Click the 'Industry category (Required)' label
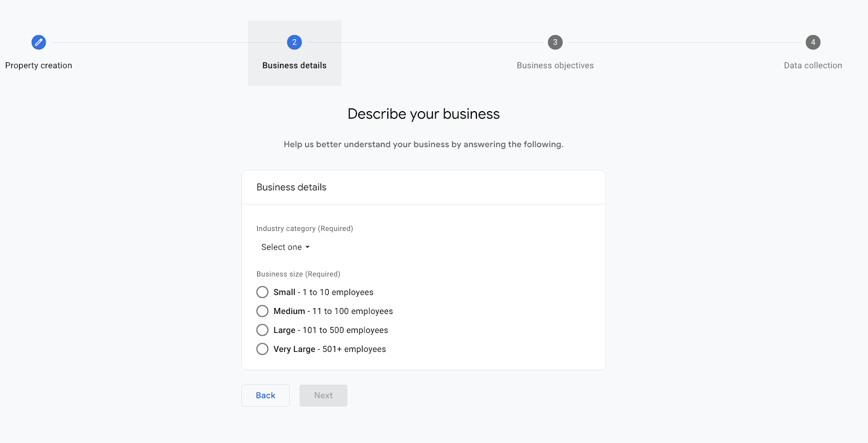The width and height of the screenshot is (868, 443). click(304, 229)
